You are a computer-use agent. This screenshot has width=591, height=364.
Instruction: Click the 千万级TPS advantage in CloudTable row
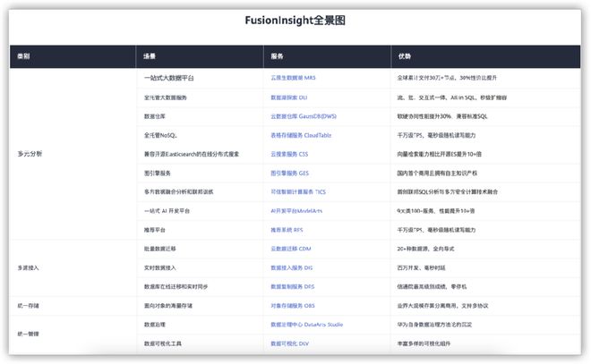[436, 135]
